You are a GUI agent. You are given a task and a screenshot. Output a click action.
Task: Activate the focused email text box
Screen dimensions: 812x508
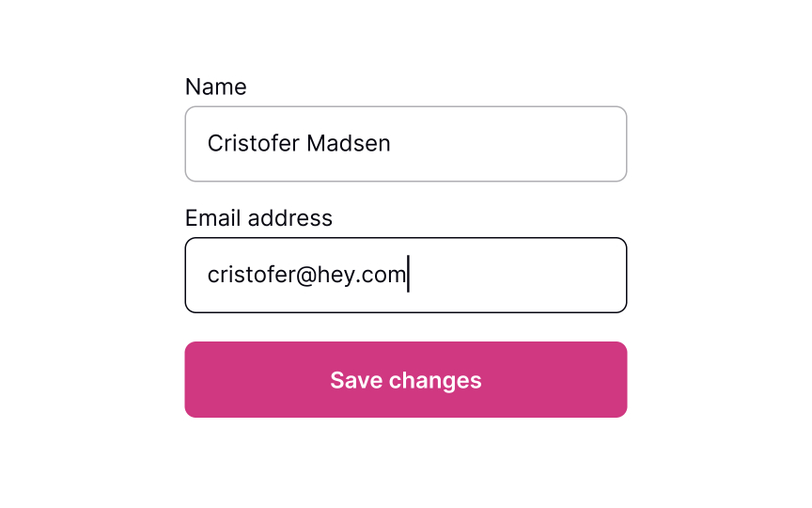406,275
